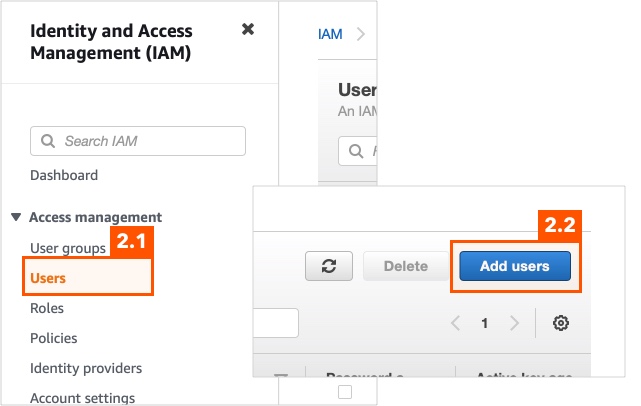Image resolution: width=641 pixels, height=406 pixels.
Task: Select page number 1
Action: click(x=485, y=323)
